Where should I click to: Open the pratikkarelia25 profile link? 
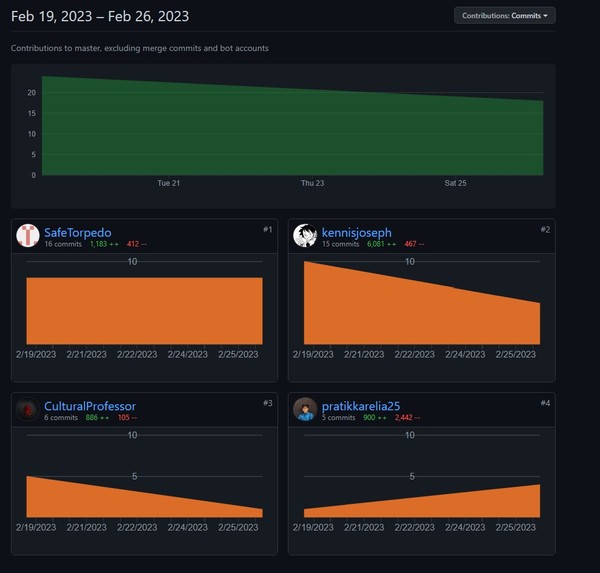[x=361, y=406]
